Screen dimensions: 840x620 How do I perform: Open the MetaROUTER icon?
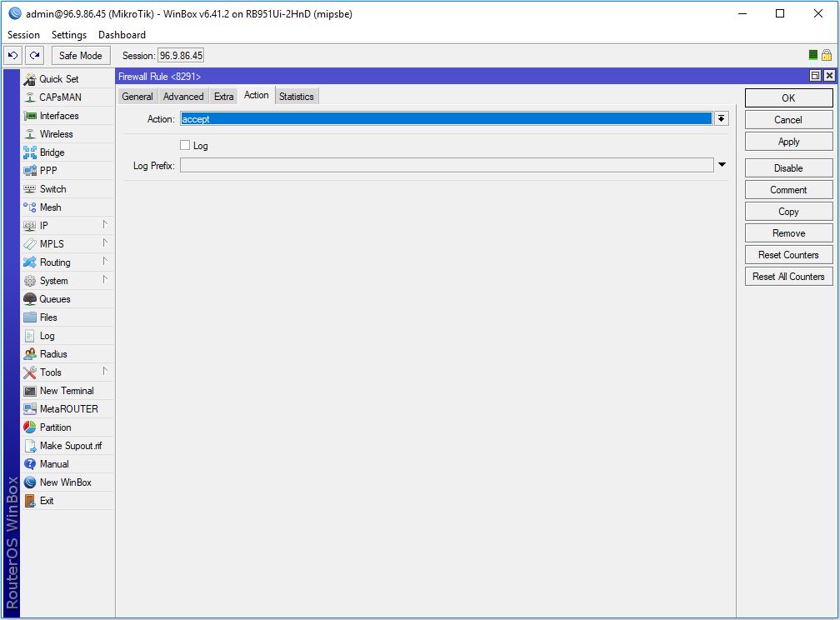[30, 409]
